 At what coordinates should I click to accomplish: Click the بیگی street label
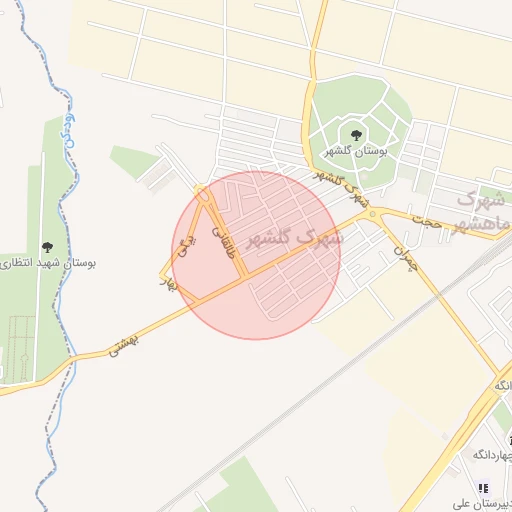click(x=187, y=246)
